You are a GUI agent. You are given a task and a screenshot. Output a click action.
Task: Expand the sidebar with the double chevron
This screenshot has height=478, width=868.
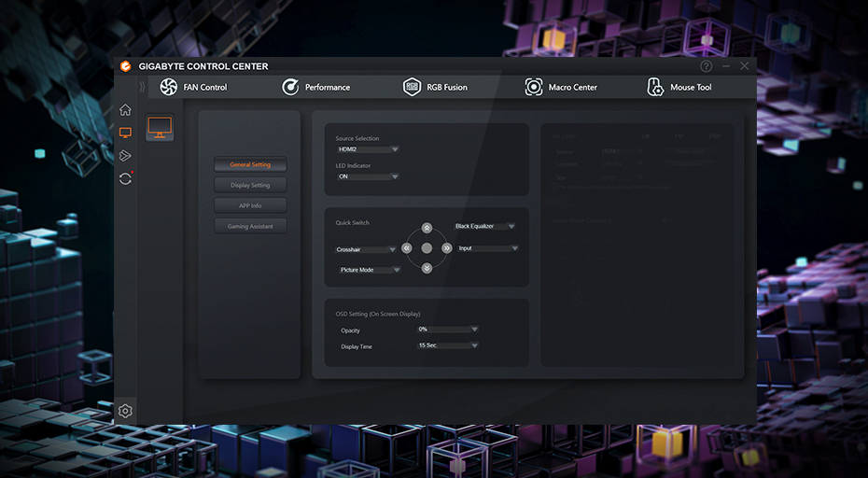pos(143,87)
